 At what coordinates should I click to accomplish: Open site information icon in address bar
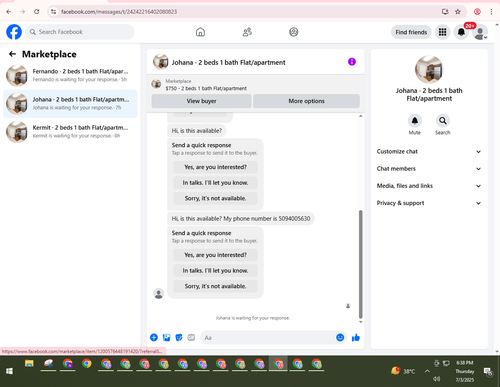pos(53,12)
